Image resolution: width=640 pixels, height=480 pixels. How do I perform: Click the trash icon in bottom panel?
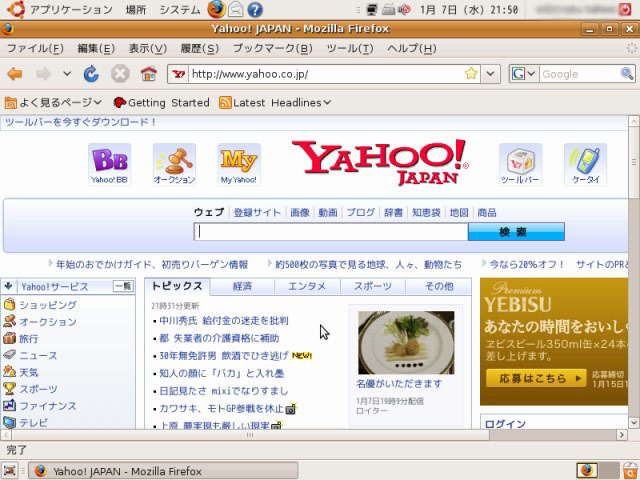631,471
